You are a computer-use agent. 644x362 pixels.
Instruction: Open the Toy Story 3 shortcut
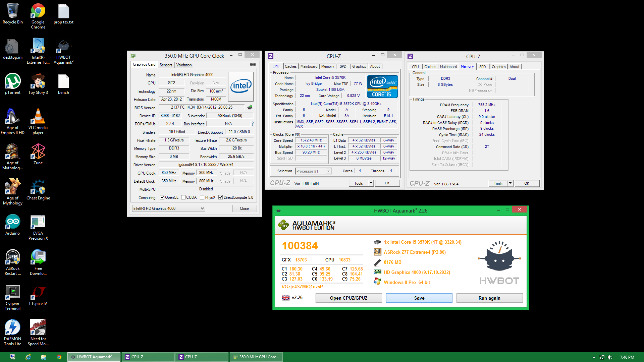pos(38,84)
